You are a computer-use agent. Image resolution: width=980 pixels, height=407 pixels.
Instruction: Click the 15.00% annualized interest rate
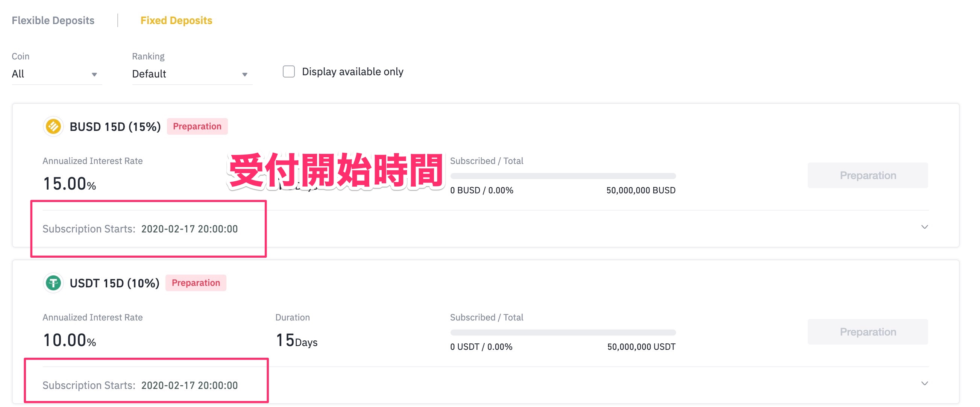coord(69,184)
